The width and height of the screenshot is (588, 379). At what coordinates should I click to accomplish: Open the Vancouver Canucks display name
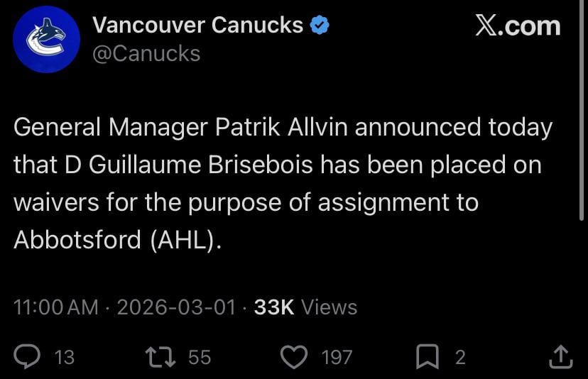198,26
